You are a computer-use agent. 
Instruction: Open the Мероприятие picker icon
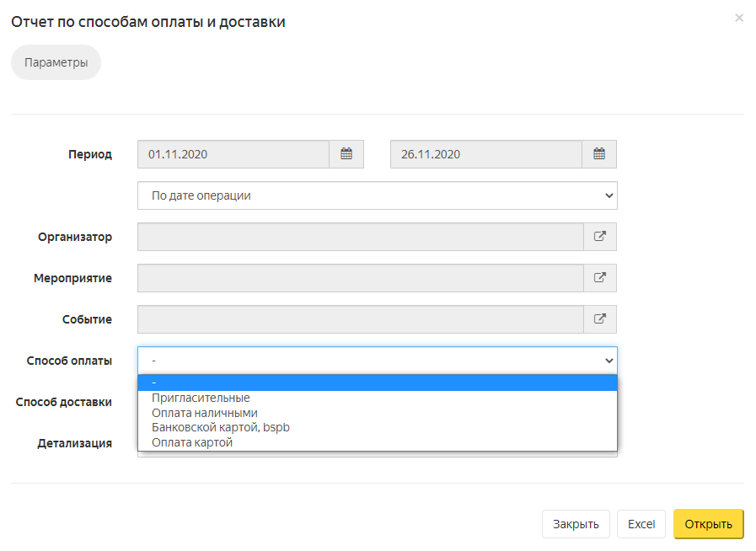(x=600, y=278)
